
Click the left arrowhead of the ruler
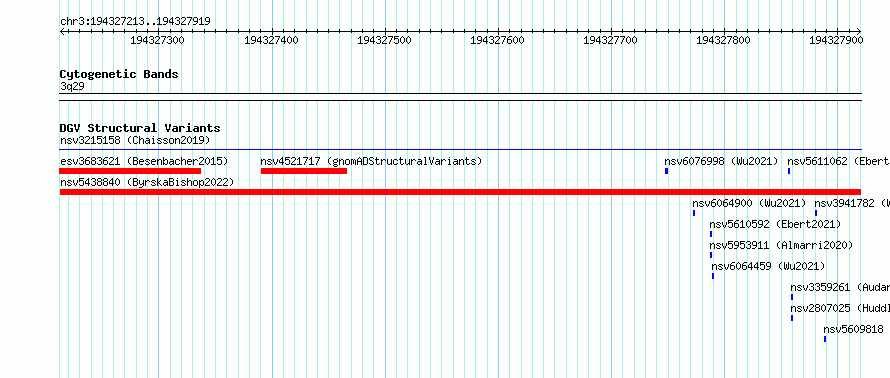[x=62, y=31]
